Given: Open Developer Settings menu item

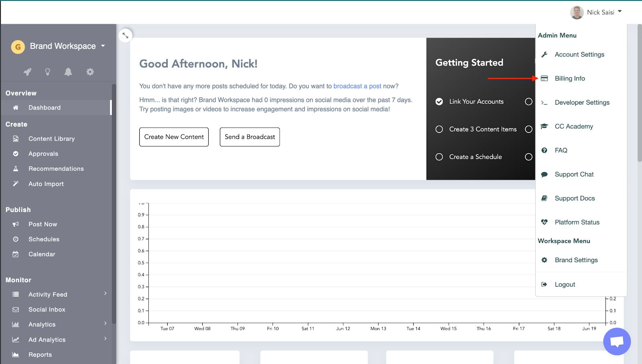Looking at the screenshot, I should point(582,103).
